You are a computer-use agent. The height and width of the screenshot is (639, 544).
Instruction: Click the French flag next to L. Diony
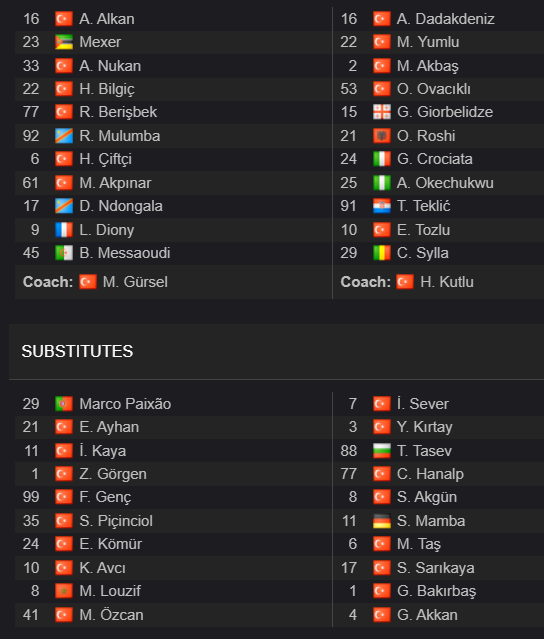point(64,230)
